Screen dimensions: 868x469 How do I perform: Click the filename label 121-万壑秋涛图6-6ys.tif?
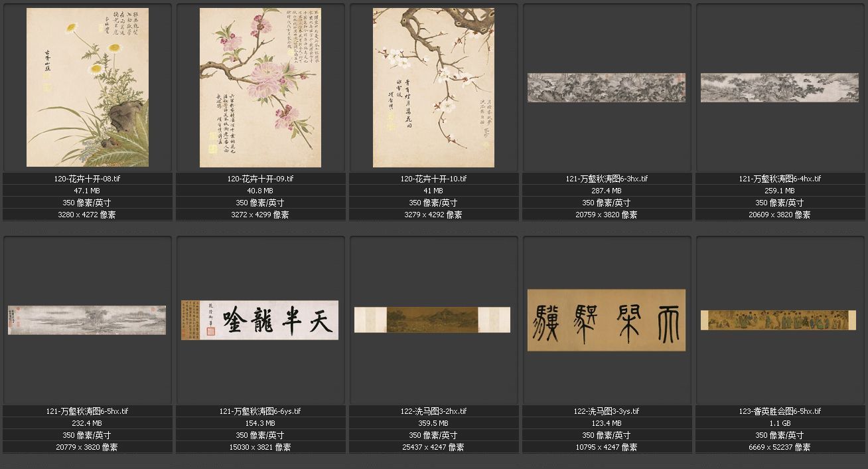coord(260,411)
